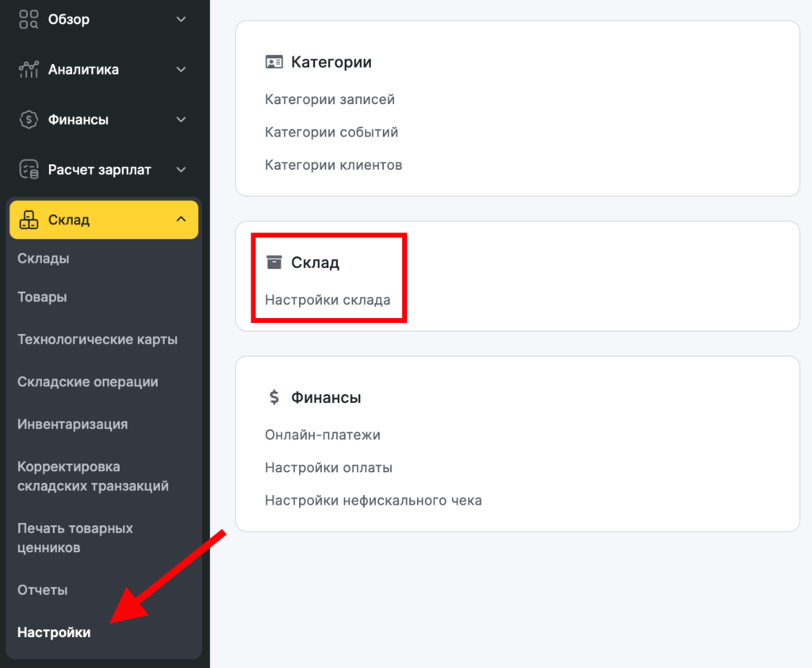Viewport: 812px width, 668px height.
Task: Click the archive box icon beside Склад heading
Action: tap(274, 263)
